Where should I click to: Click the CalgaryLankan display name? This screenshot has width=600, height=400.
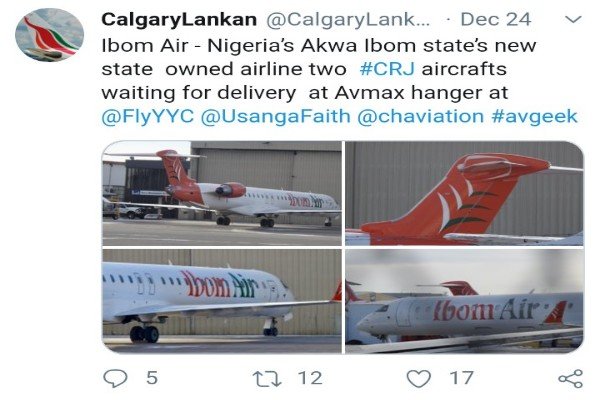click(x=179, y=20)
